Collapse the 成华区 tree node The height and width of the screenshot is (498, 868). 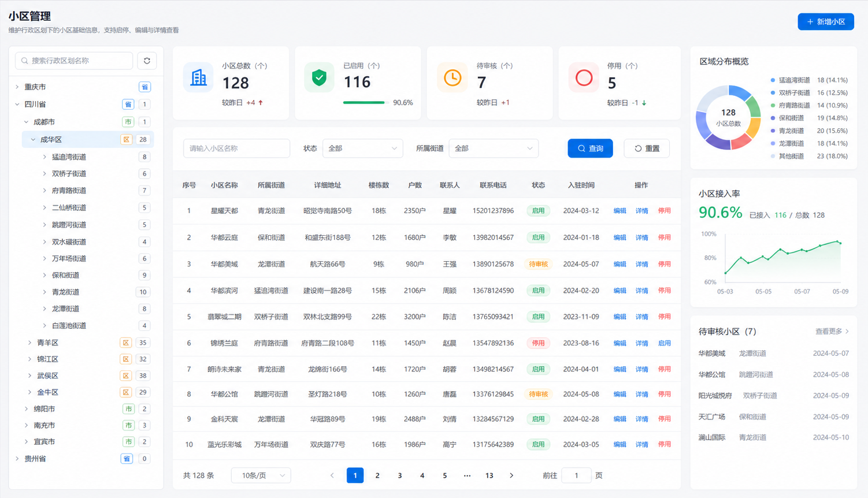(x=33, y=139)
